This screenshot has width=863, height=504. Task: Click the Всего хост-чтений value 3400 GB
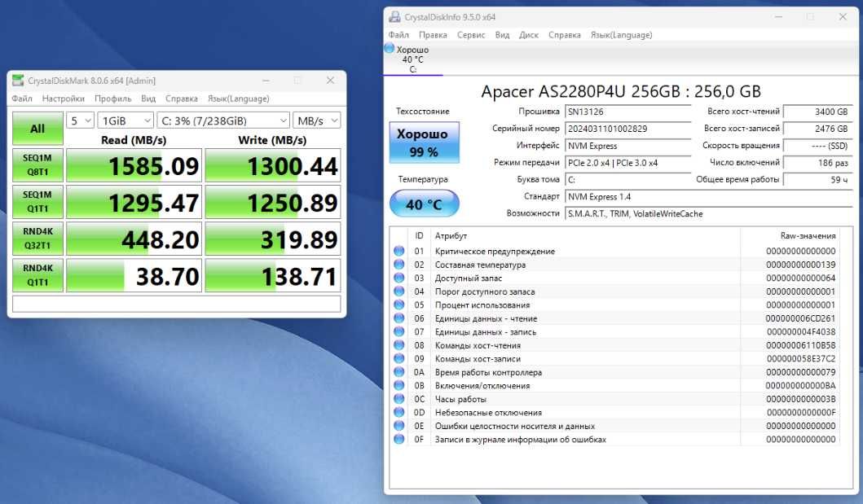(x=818, y=112)
